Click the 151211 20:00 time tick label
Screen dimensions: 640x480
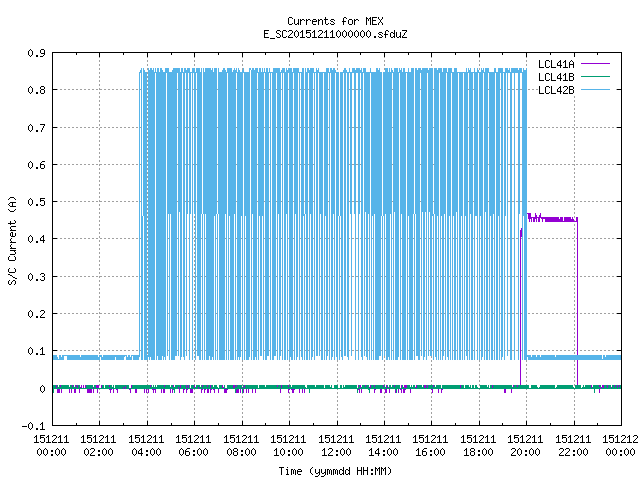tap(525, 445)
